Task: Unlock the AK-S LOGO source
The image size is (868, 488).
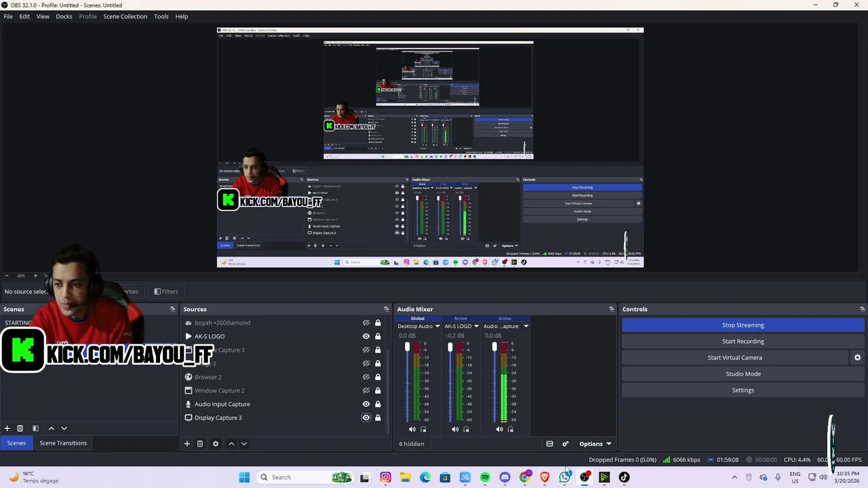Action: [x=378, y=336]
